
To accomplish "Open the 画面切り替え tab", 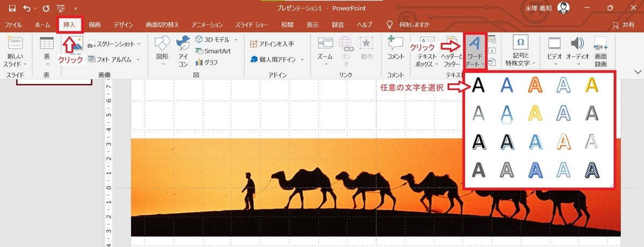I will point(162,25).
